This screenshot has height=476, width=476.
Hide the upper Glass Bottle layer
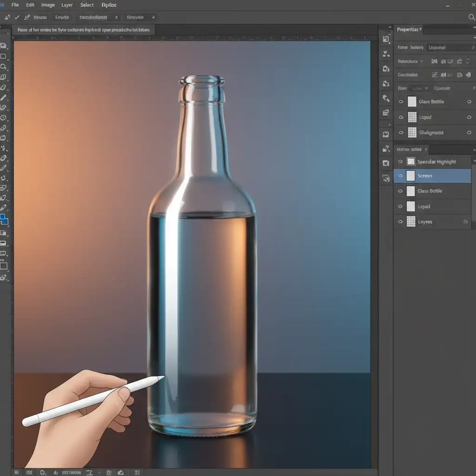401,102
